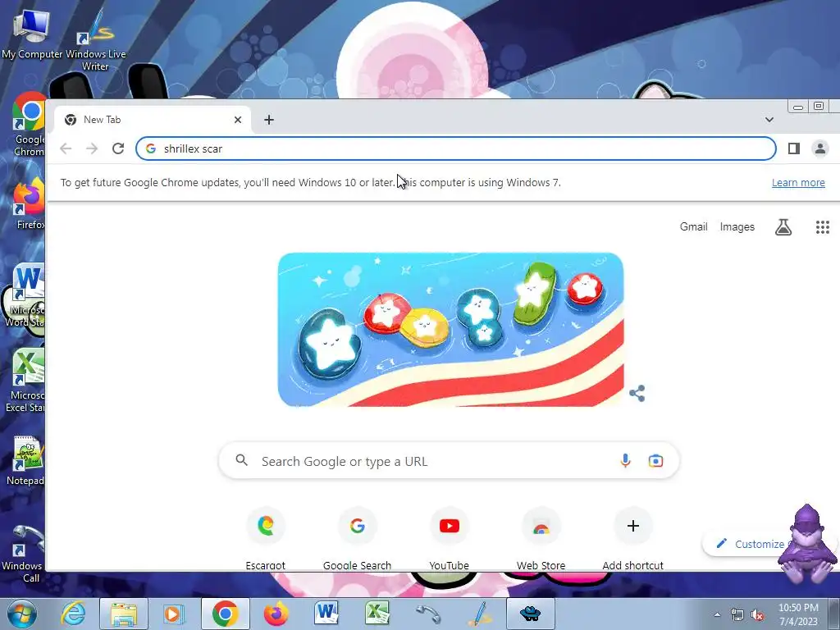Open the Gmail link
The width and height of the screenshot is (840, 630).
pos(694,226)
